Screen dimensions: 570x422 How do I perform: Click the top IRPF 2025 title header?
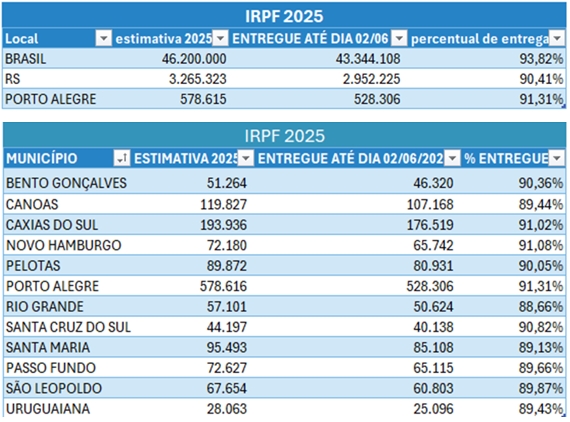click(284, 15)
